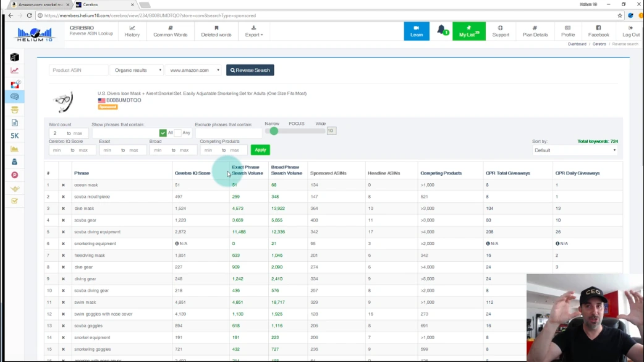Click the Reverse Search button
This screenshot has width=644, height=362.
tap(250, 71)
